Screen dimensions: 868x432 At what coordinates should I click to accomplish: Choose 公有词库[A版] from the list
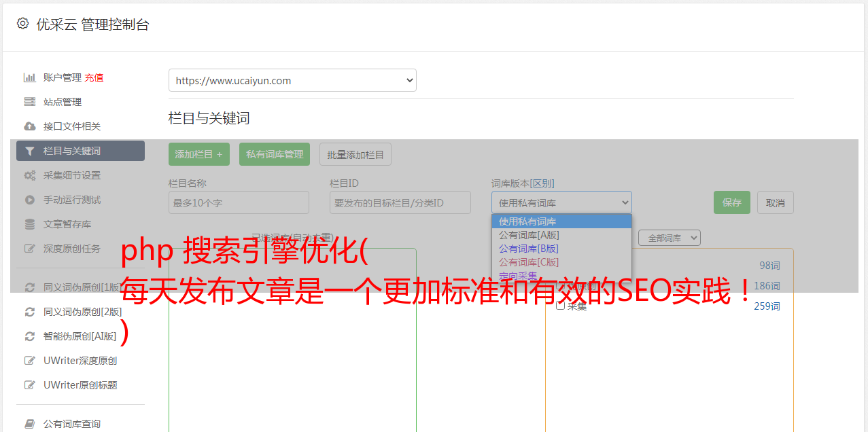[561, 235]
